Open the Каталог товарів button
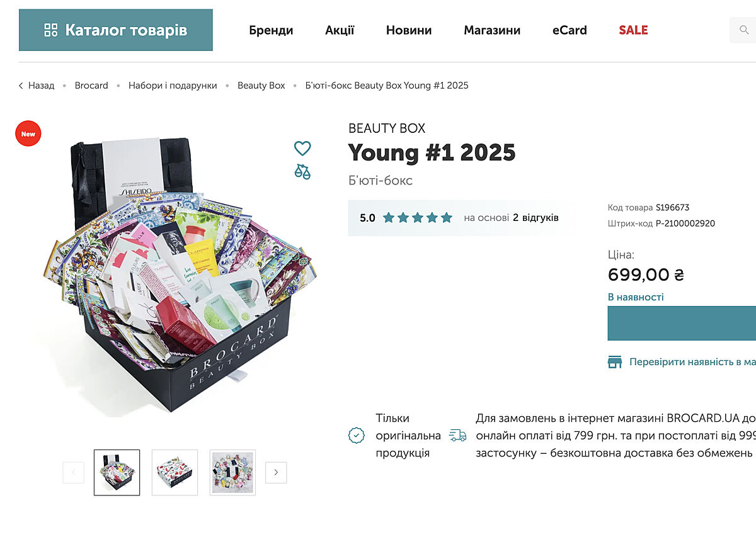This screenshot has height=554, width=756. (116, 30)
